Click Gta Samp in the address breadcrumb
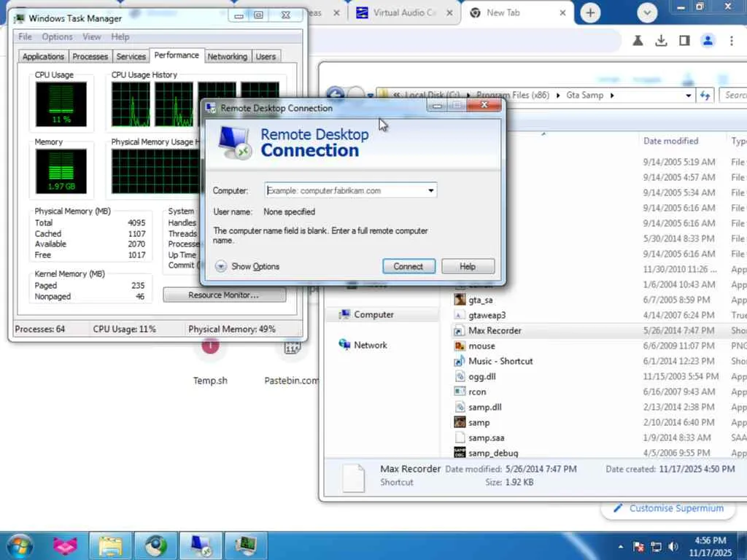The height and width of the screenshot is (560, 747). [x=584, y=96]
